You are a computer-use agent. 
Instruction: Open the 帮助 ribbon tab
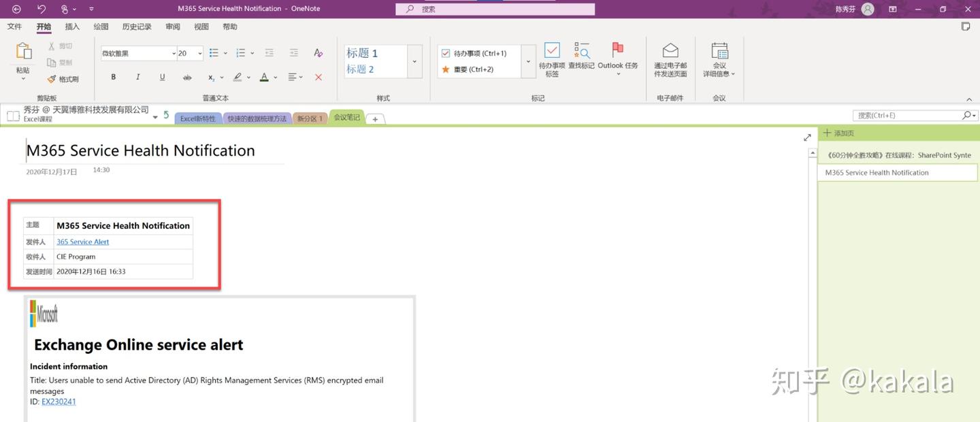pos(230,27)
